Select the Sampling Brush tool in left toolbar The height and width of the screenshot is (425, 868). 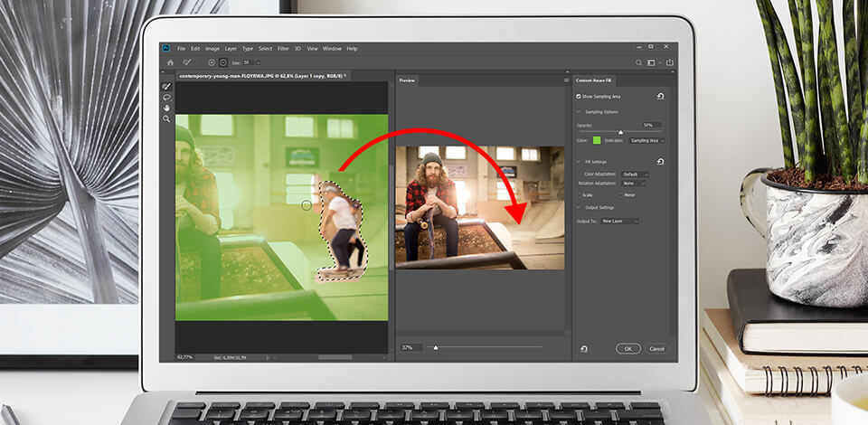tap(167, 87)
